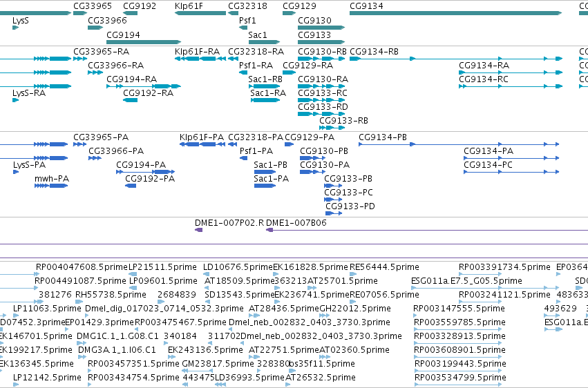Select the RE56444.5prime EST label
Image resolution: width=588 pixels, height=388 pixels.
pyautogui.click(x=384, y=267)
